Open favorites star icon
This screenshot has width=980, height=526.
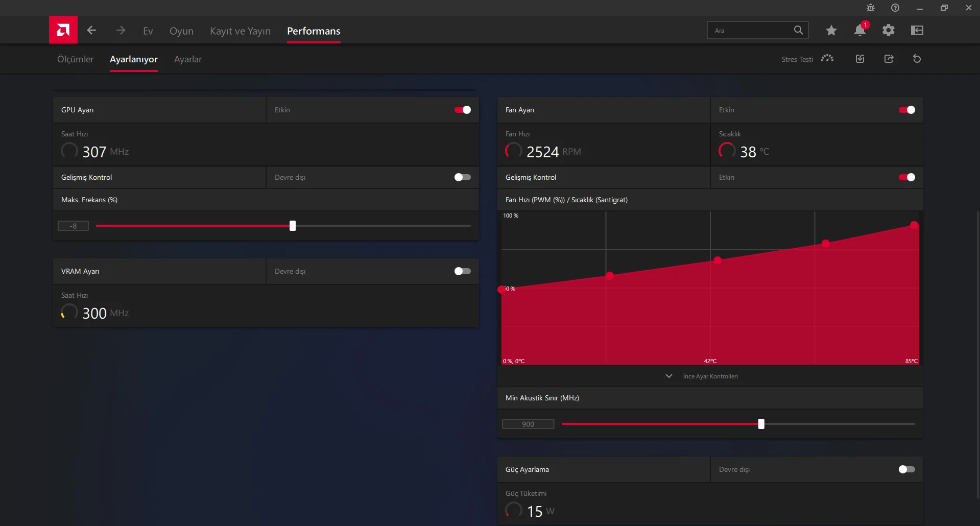click(x=831, y=30)
